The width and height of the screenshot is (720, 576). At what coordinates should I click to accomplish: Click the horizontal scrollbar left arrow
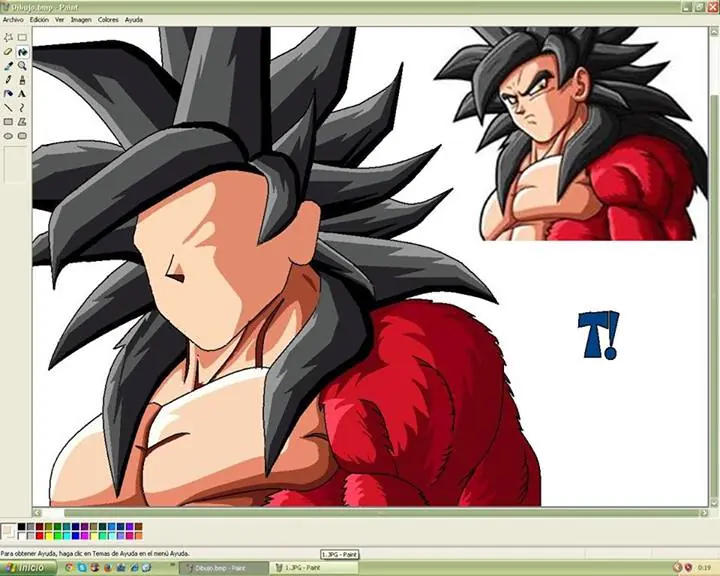point(38,513)
